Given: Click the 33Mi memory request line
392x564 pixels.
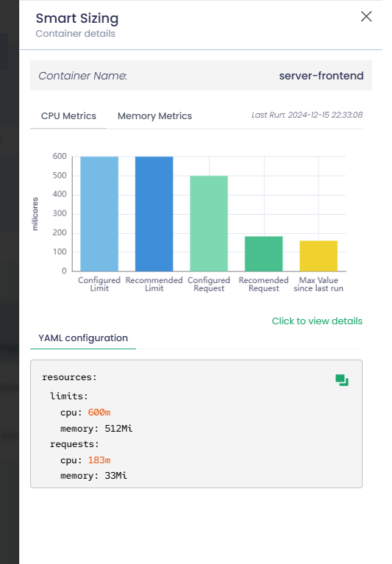Looking at the screenshot, I should (93, 476).
